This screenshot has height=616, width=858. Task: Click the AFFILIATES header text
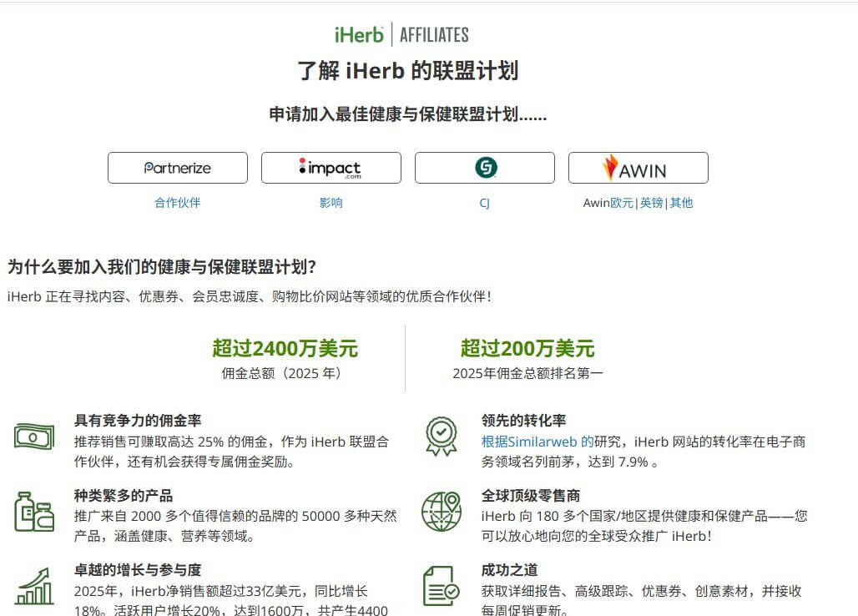[434, 35]
